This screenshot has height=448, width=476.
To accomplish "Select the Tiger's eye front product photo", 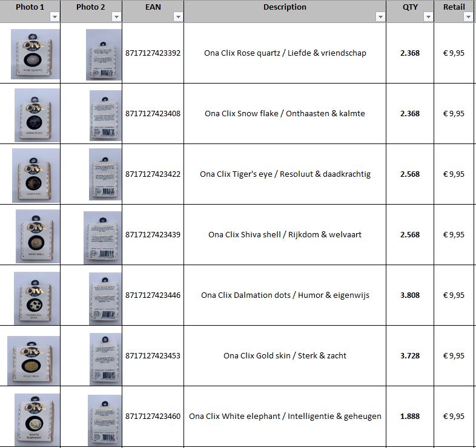I will tap(36, 176).
